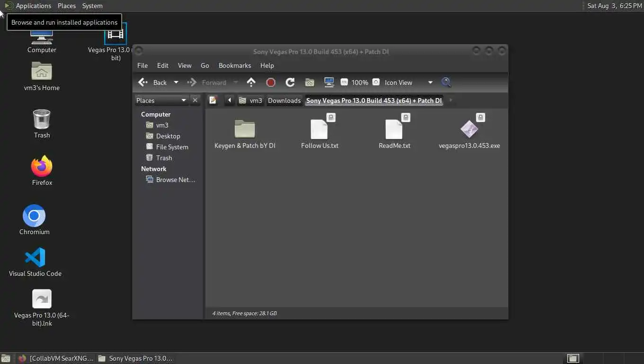Click the 100% zoom level label

(360, 82)
